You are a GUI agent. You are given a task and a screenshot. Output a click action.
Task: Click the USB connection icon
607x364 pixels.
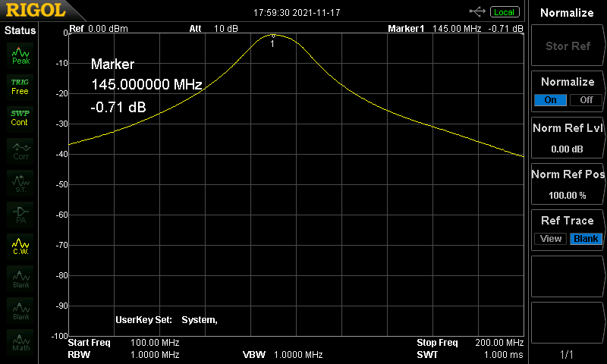point(478,11)
